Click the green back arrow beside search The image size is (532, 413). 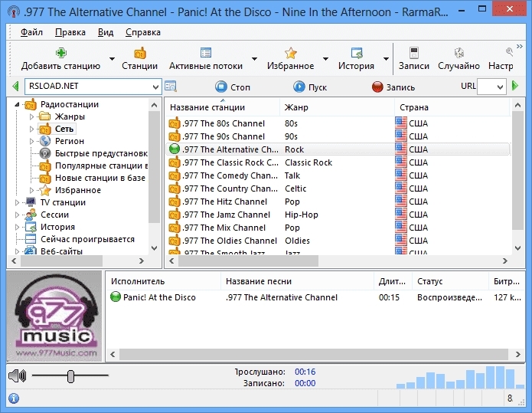[15, 87]
